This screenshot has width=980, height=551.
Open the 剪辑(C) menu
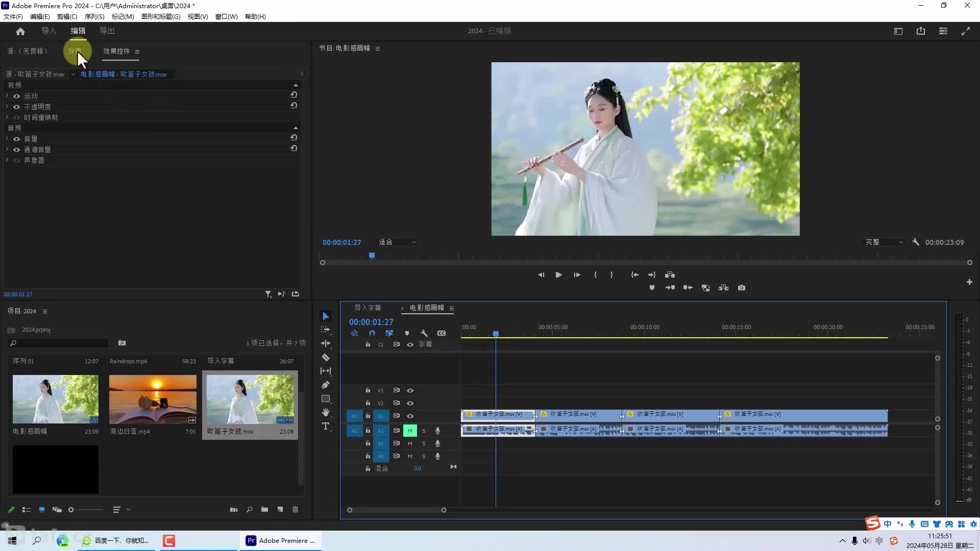(67, 17)
